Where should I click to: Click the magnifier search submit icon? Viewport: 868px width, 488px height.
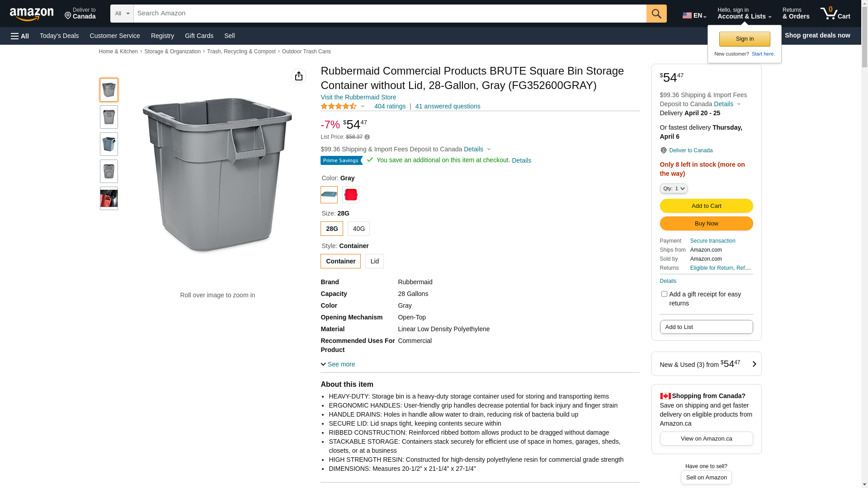(656, 14)
